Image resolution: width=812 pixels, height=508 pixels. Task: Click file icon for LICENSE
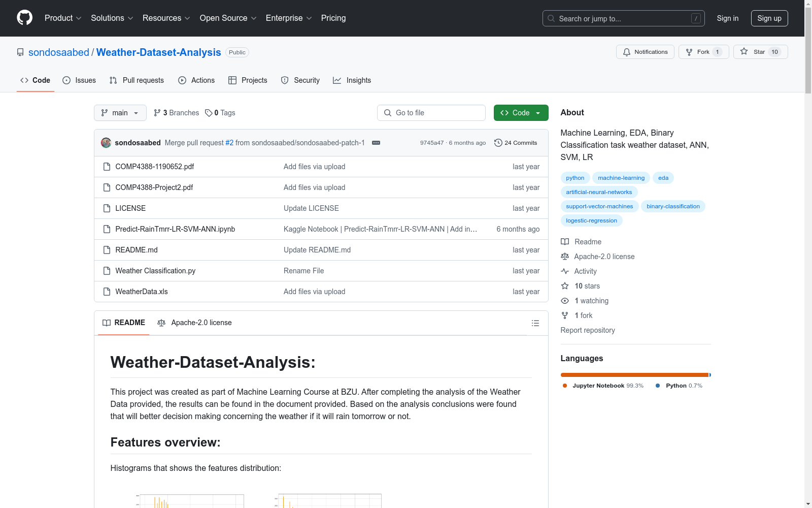point(107,208)
